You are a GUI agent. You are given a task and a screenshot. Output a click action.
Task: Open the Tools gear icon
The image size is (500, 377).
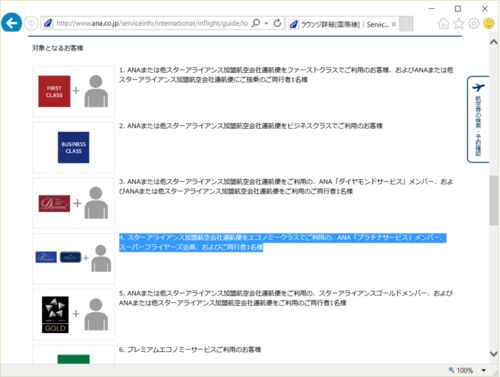point(474,23)
